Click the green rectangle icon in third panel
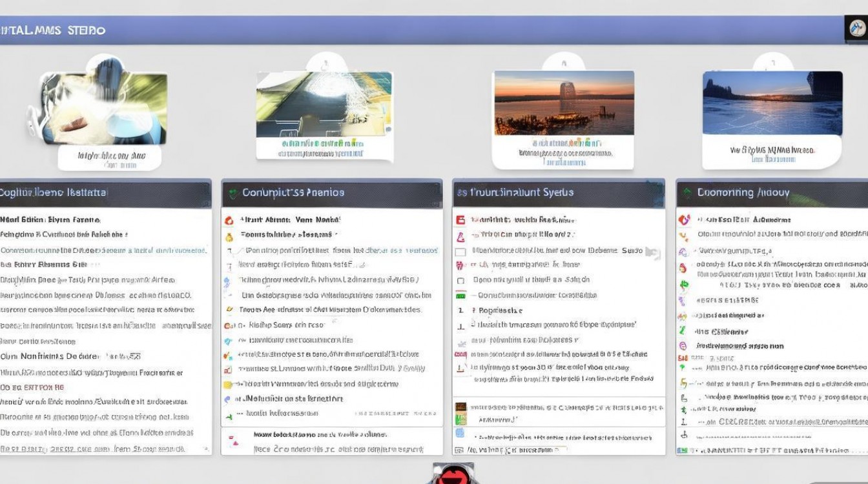The height and width of the screenshot is (484, 868). [x=460, y=296]
